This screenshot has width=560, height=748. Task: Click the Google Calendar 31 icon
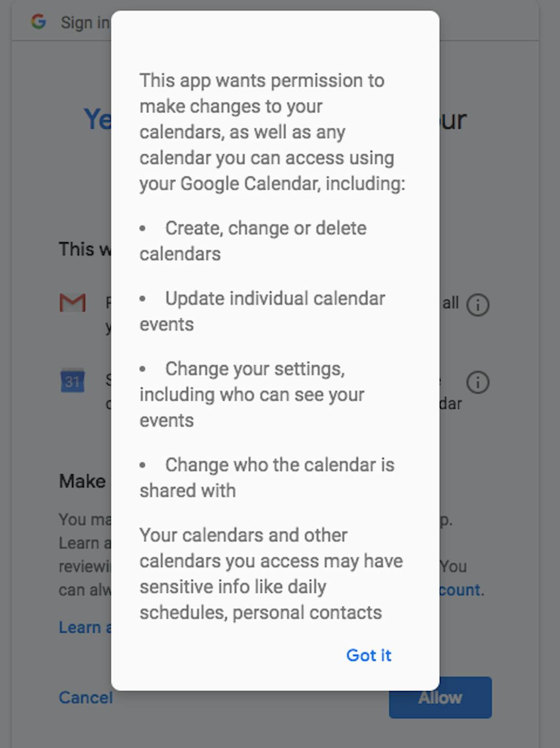[x=72, y=380]
